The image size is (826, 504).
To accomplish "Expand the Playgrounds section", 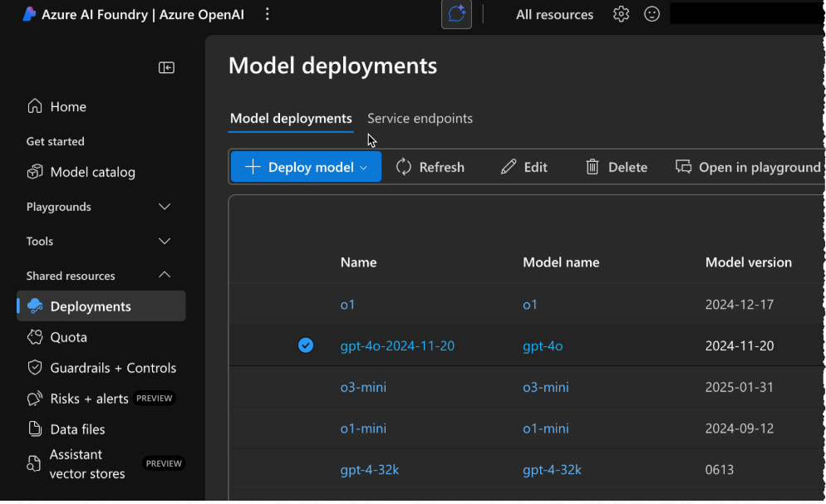I will tap(165, 207).
